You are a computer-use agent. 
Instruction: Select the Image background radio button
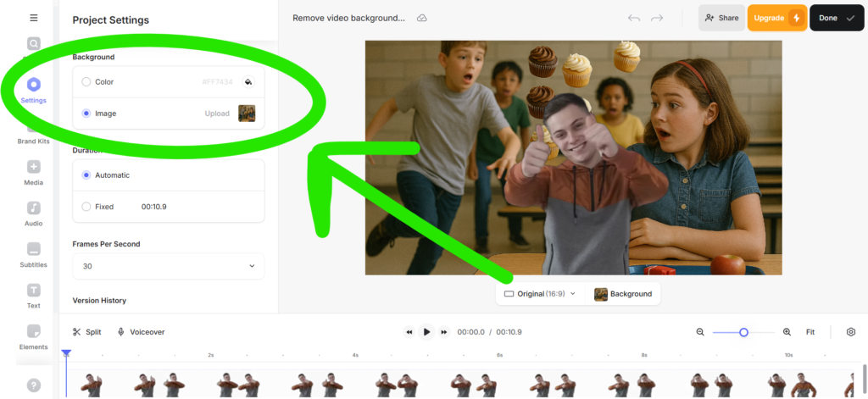86,114
